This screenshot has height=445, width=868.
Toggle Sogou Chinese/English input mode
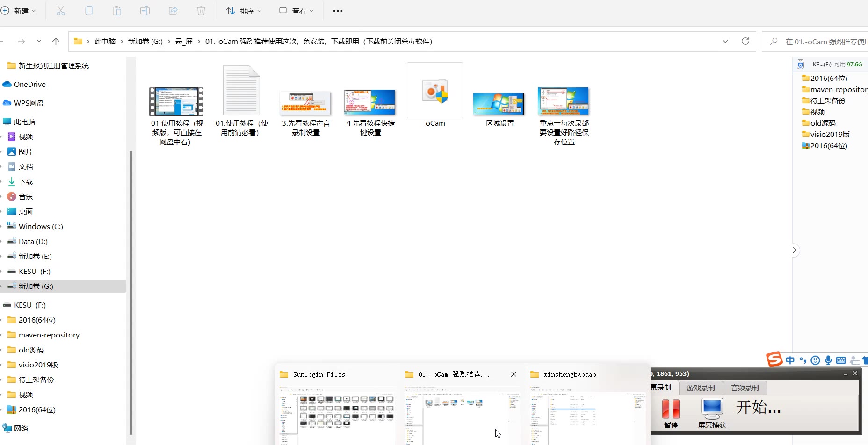(790, 360)
